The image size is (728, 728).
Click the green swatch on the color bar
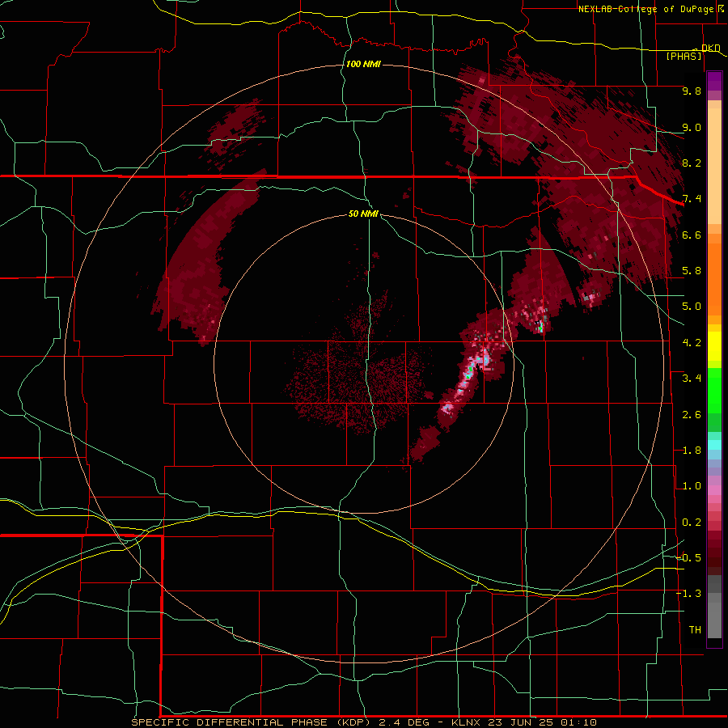coord(714,391)
